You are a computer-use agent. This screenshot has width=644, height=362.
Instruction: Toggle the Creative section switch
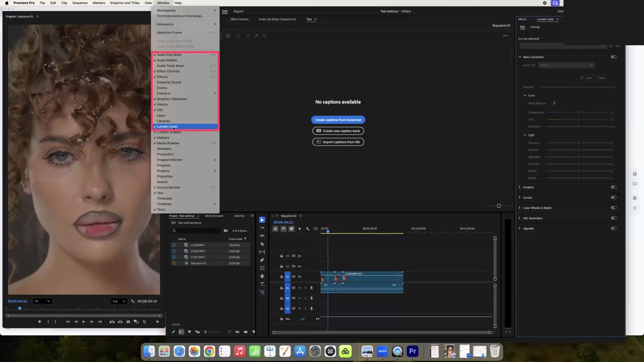coord(613,187)
